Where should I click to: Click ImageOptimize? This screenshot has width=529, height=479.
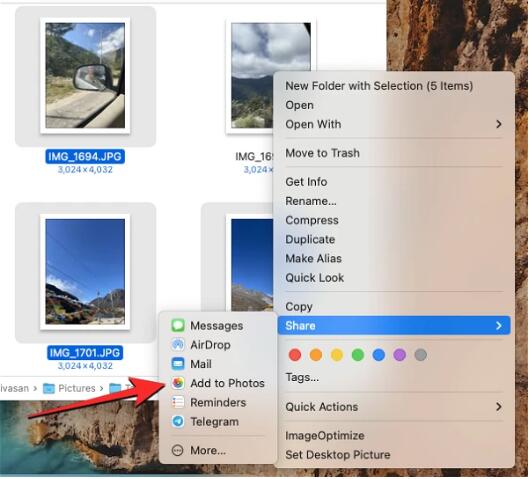[x=325, y=435]
